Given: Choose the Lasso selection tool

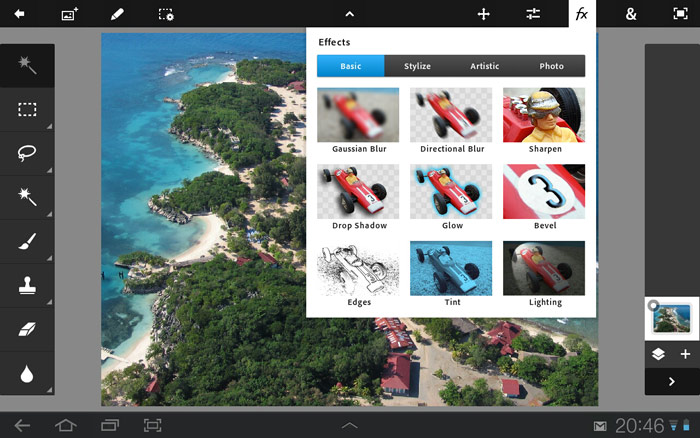Looking at the screenshot, I should point(27,153).
